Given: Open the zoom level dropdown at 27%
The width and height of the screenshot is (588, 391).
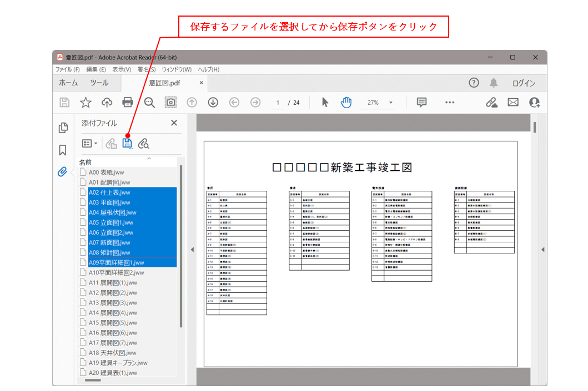Looking at the screenshot, I should (x=390, y=103).
